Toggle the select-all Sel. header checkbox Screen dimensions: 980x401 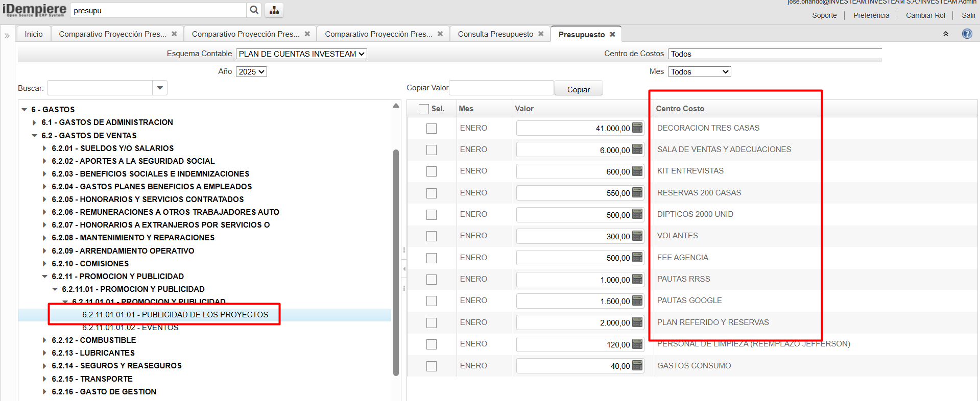pos(423,109)
